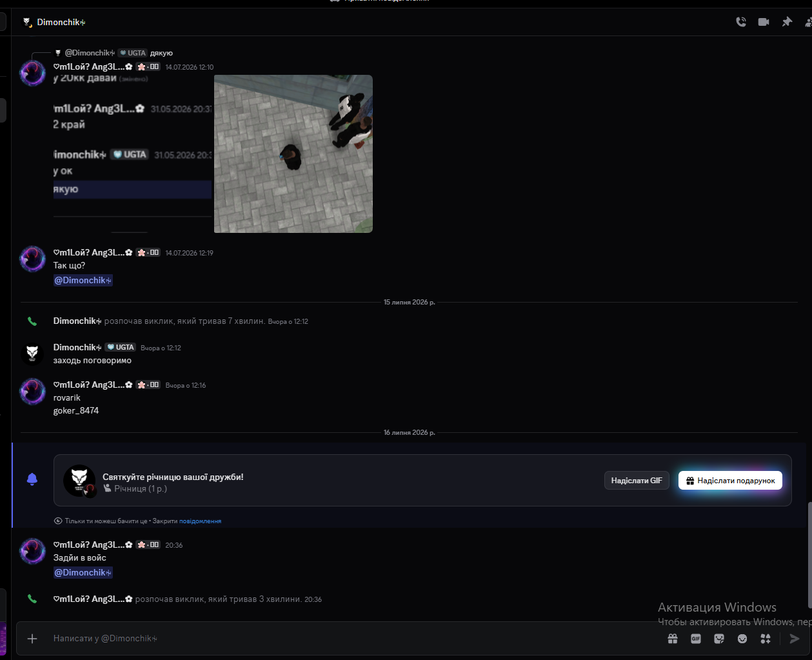Screen dimensions: 812x660
Task: Click the timestamp 'Вчора о 12:16'
Action: (x=186, y=385)
